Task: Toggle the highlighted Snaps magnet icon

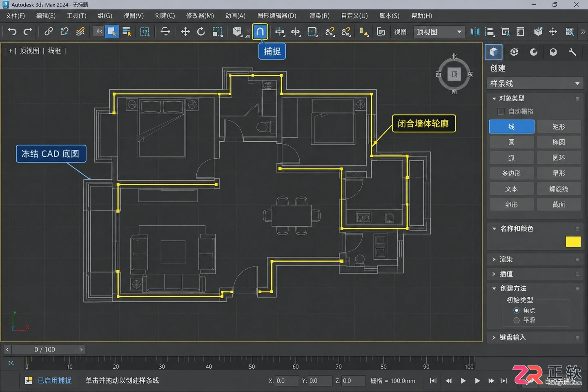Action: coord(260,31)
